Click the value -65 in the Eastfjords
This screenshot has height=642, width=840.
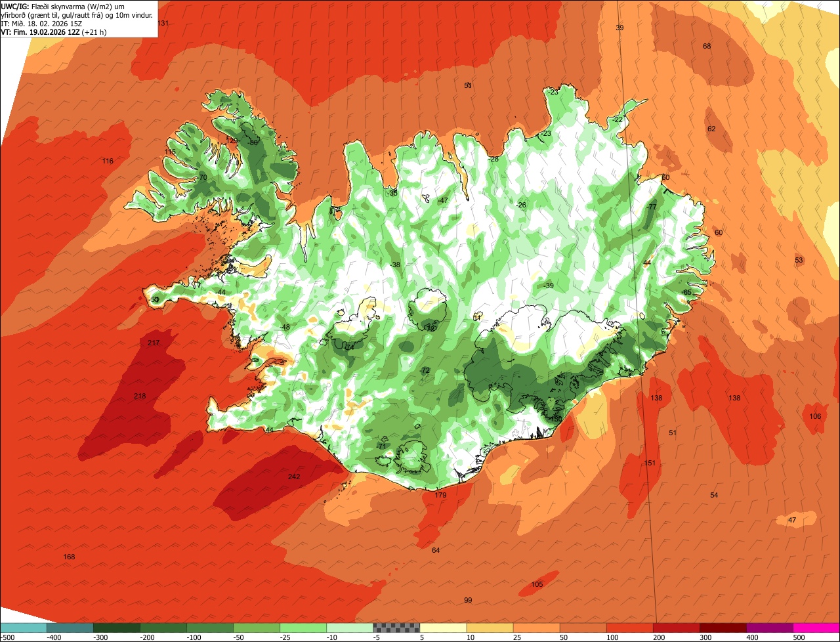pyautogui.click(x=686, y=292)
